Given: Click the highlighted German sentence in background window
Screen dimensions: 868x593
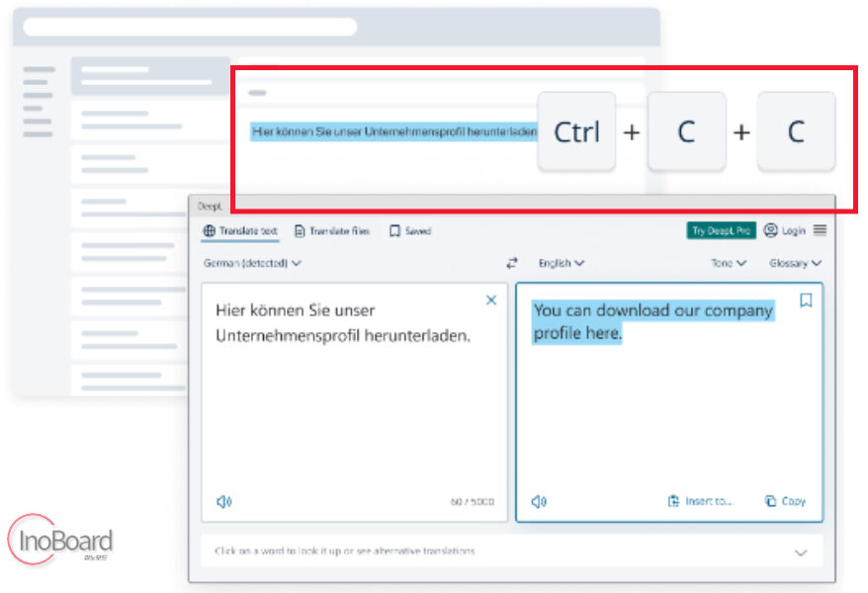Looking at the screenshot, I should (x=393, y=131).
